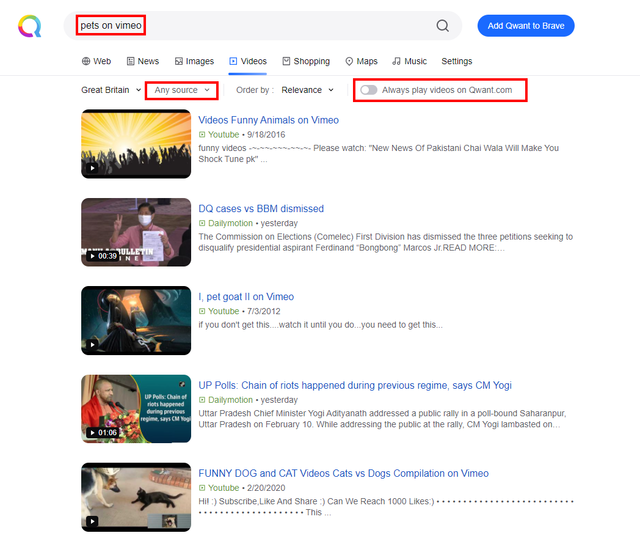The width and height of the screenshot is (640, 544).
Task: Click Dailymotion source of DQ cases result
Action: [x=230, y=223]
